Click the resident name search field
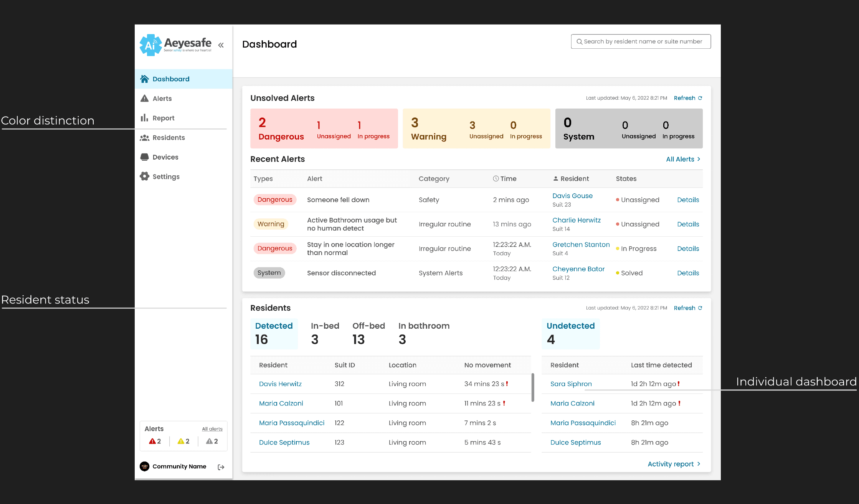The height and width of the screenshot is (504, 859). (x=641, y=41)
